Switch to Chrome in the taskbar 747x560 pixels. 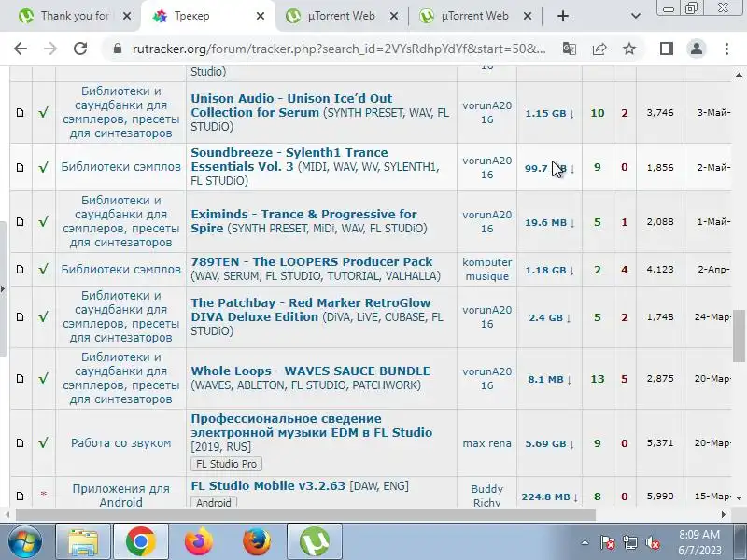coord(141,541)
